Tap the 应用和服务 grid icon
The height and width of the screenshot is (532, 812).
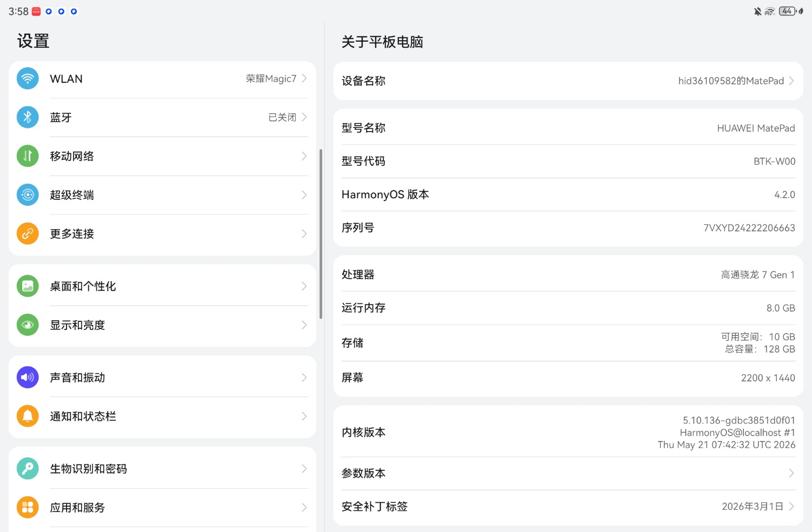(28, 508)
